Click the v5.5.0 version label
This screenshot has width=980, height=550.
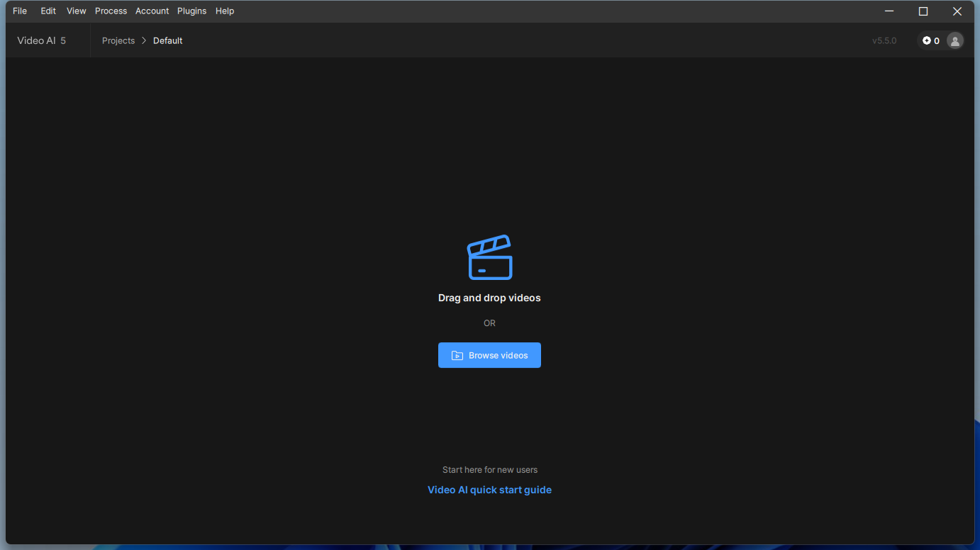884,41
